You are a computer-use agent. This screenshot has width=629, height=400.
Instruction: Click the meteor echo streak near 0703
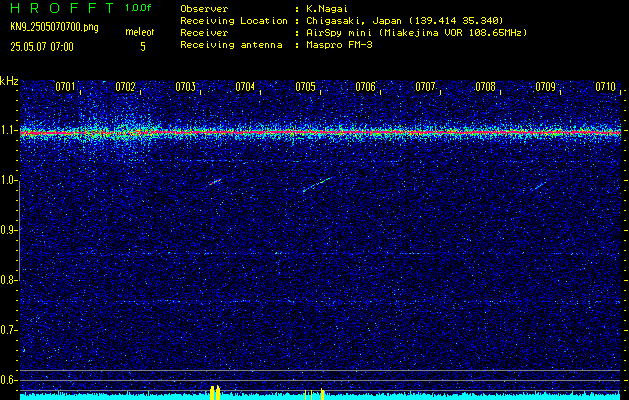coord(215,182)
